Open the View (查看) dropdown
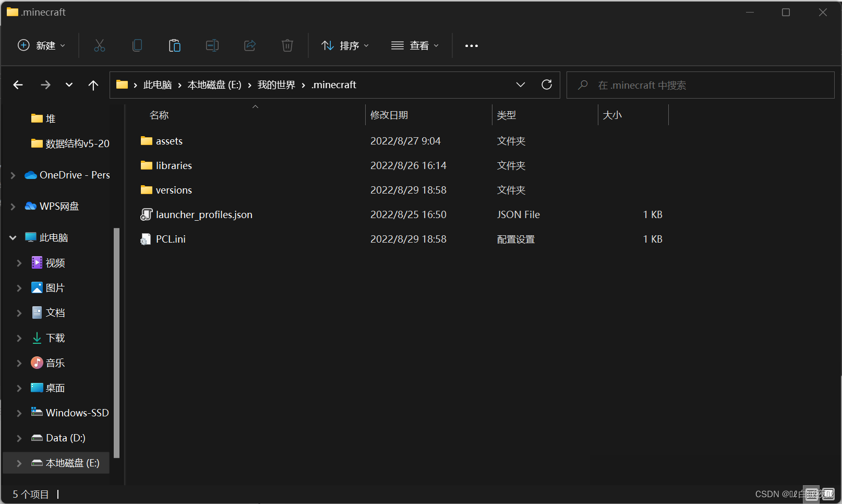 tap(415, 45)
